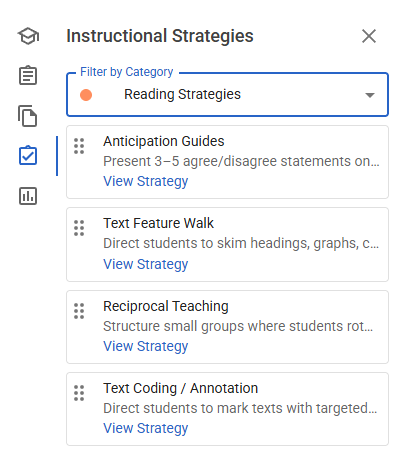Viewport: 394px width, 450px height.
Task: Open the clipboard list sidebar icon
Action: click(28, 75)
